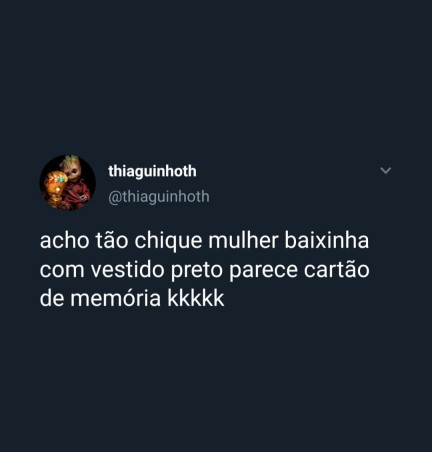Click the word "memória" in the tweet
The image size is (432, 452).
point(115,298)
